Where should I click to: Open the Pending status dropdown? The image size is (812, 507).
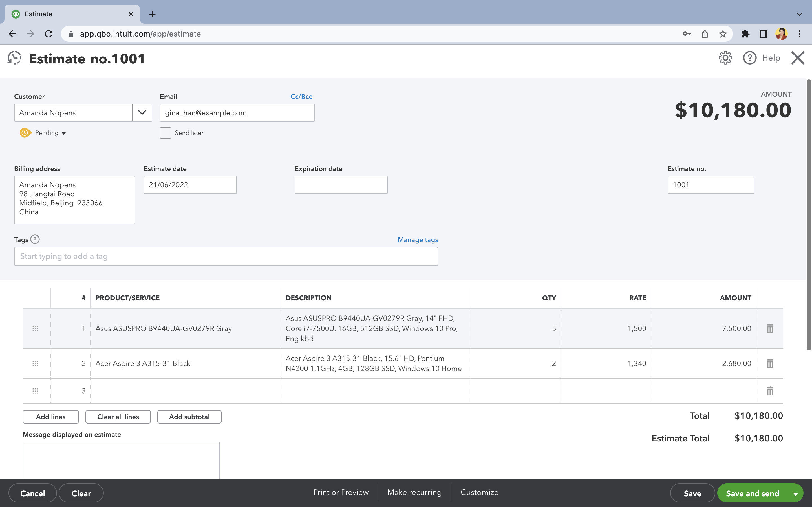click(50, 133)
